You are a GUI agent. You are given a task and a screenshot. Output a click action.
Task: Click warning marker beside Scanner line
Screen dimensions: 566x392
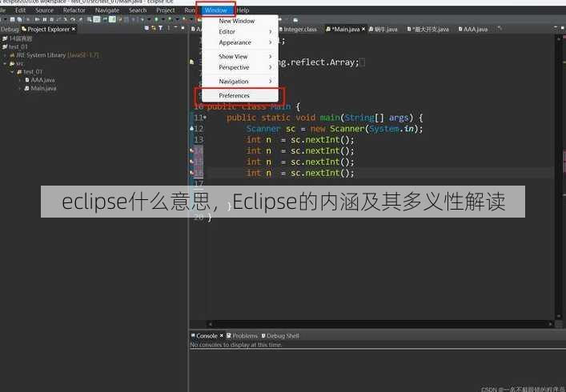click(x=191, y=128)
